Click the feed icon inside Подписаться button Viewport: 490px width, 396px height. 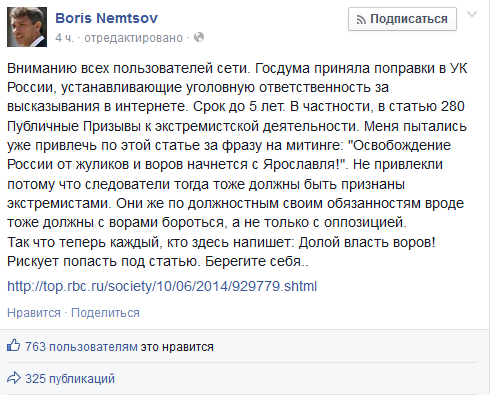[x=361, y=20]
